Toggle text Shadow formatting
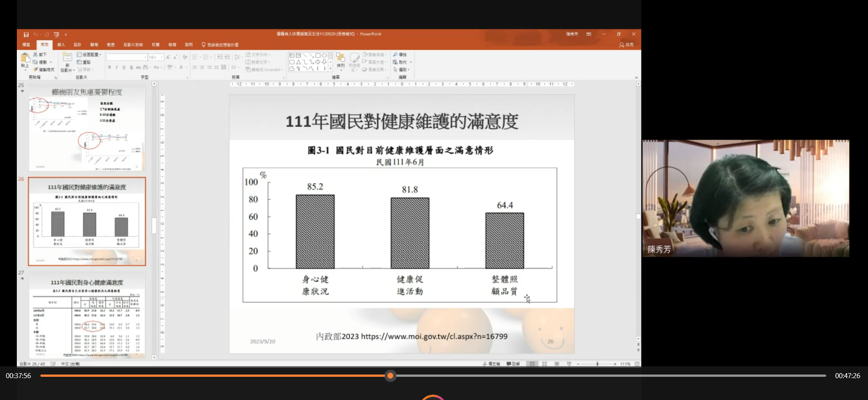This screenshot has width=868, height=400. point(131,67)
